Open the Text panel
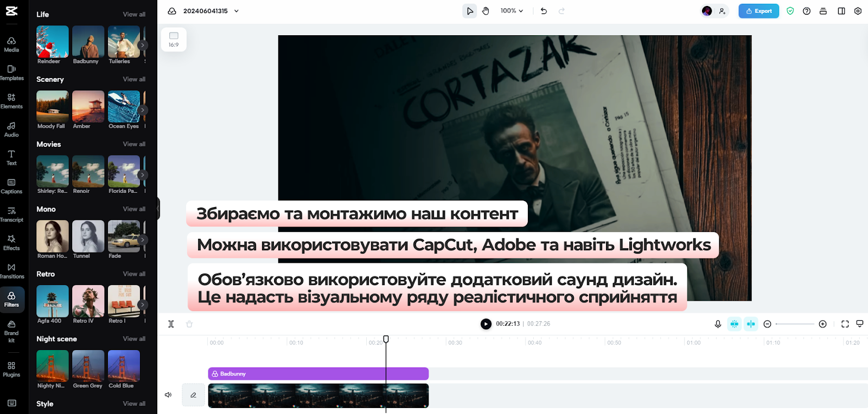 point(11,158)
